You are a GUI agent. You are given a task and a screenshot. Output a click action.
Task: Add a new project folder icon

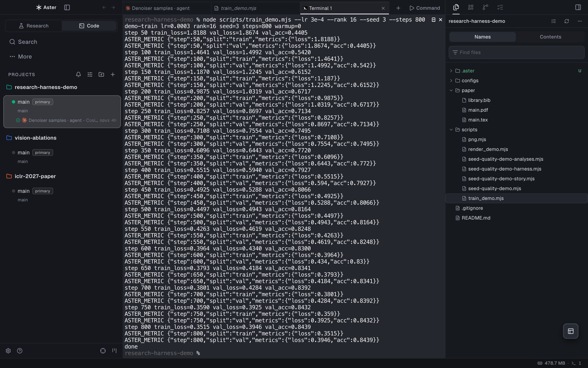(101, 74)
